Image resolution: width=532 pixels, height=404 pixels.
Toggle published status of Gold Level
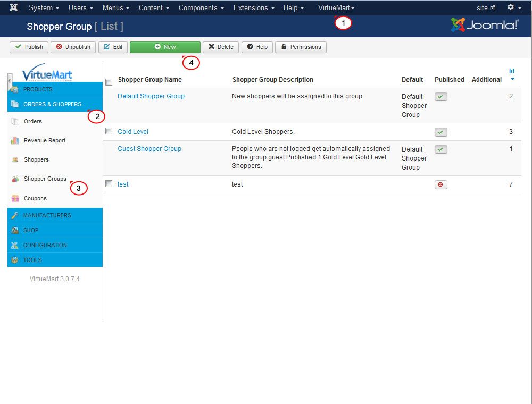(440, 132)
